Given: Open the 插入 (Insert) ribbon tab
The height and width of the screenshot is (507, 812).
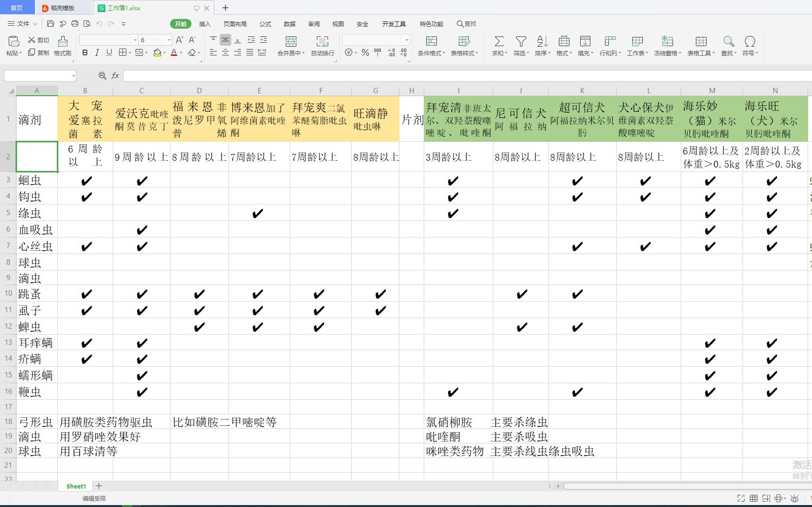Looking at the screenshot, I should [205, 24].
